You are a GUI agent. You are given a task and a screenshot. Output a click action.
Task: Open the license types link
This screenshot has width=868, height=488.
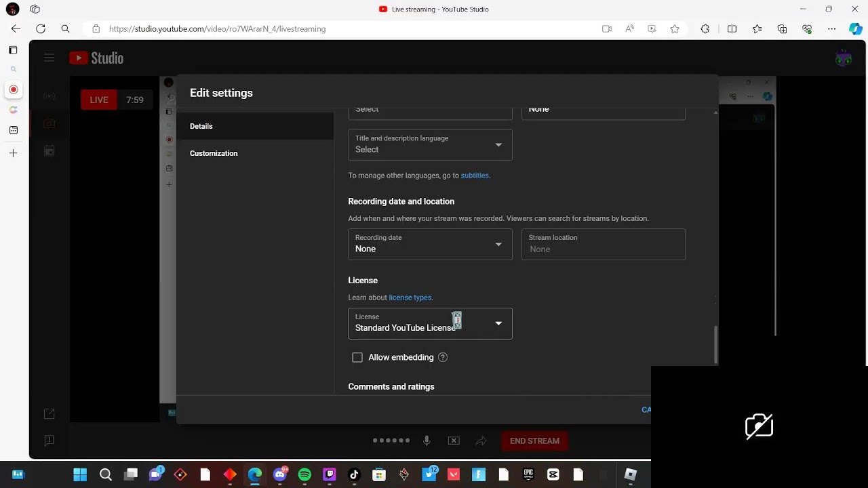pos(410,298)
